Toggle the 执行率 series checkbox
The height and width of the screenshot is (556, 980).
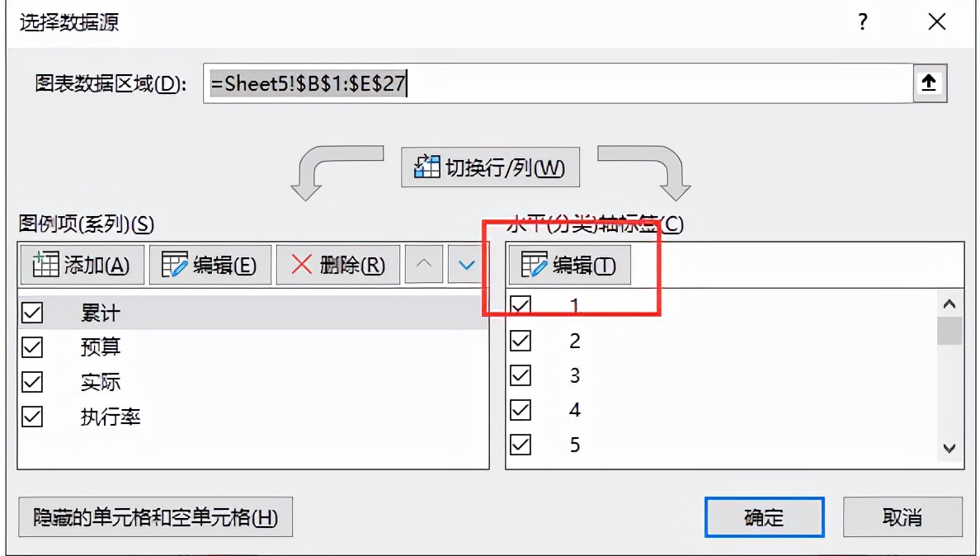(x=32, y=416)
